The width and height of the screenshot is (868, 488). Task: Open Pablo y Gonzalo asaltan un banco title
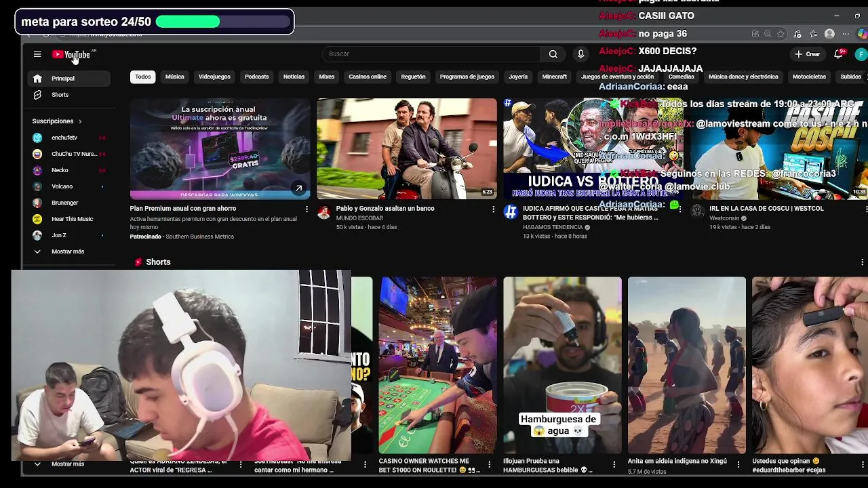(x=385, y=209)
